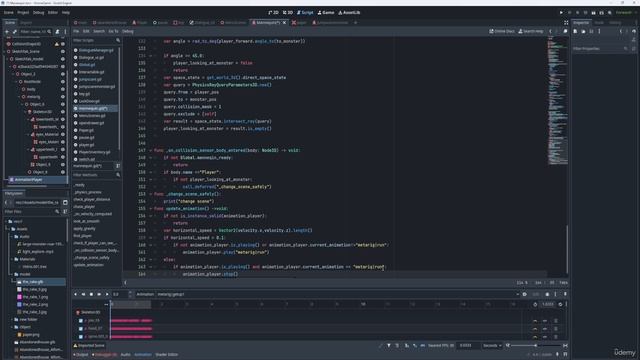The height and width of the screenshot is (360, 640).
Task: Click the animation length clock icon
Action: [x=535, y=304]
